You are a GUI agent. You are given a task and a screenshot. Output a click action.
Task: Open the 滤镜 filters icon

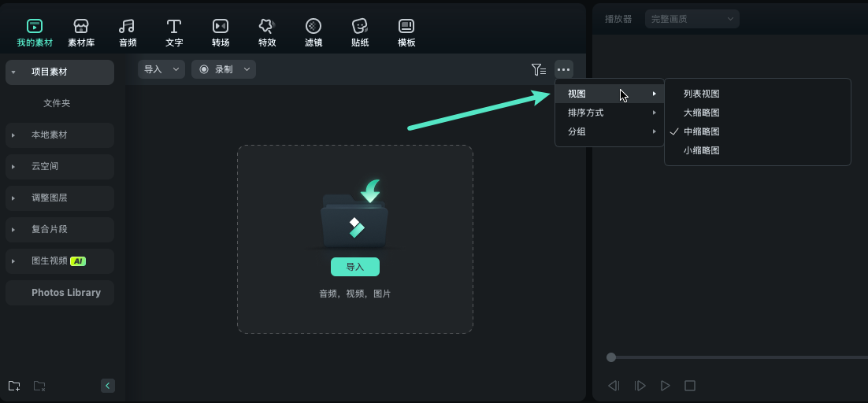point(313,32)
